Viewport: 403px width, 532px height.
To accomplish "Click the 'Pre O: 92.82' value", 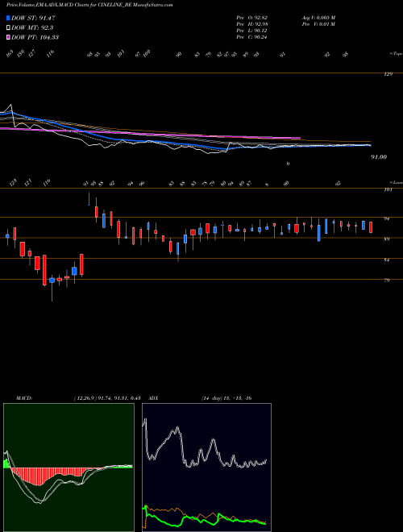I will [252, 18].
